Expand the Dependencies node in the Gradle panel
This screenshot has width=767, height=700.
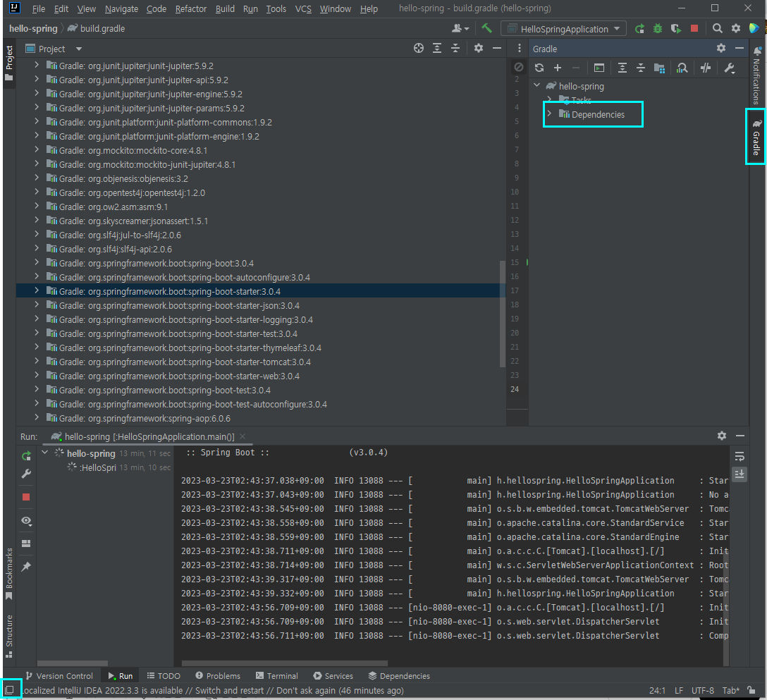pyautogui.click(x=549, y=114)
